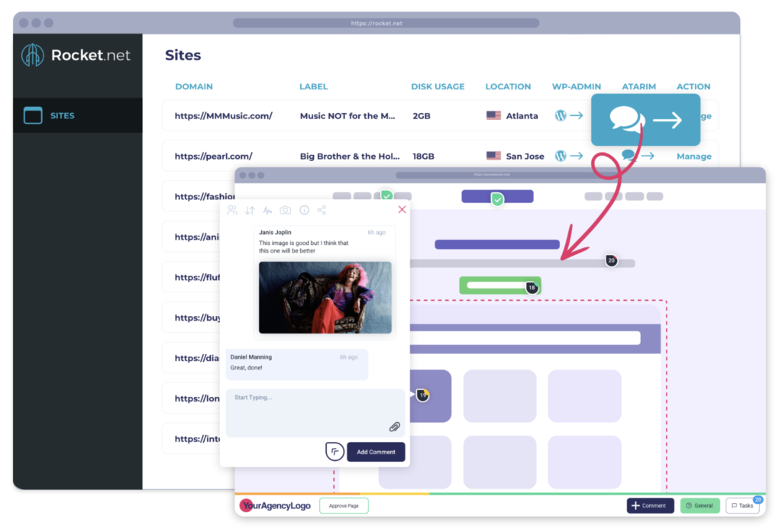Toggle the General button in bottom bar
This screenshot has width=782, height=532.
point(700,505)
